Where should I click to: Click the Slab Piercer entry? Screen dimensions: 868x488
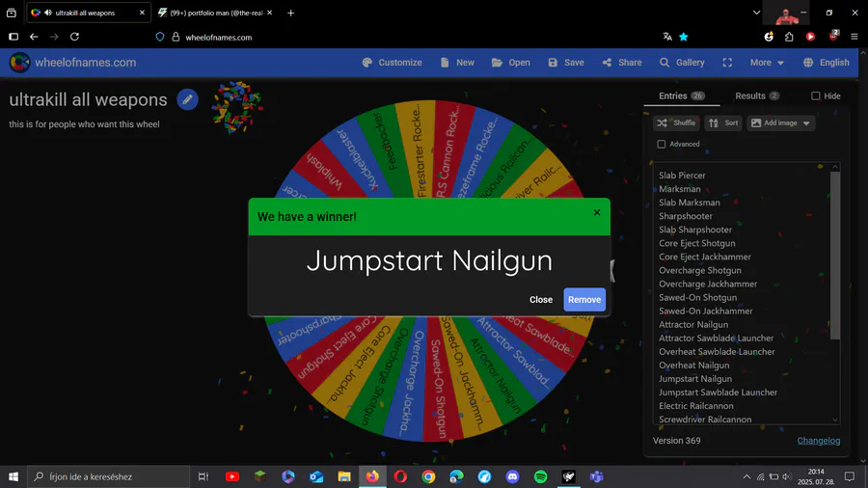pos(682,175)
